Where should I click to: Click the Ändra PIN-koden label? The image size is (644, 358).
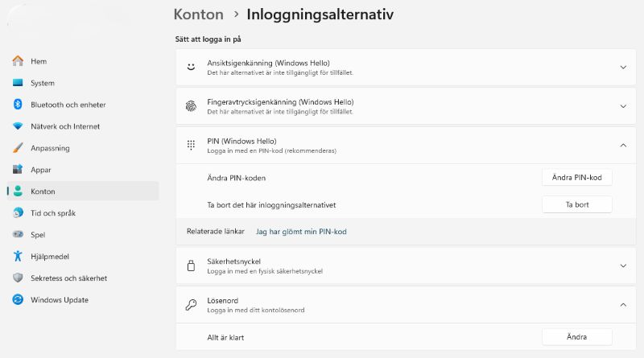(x=236, y=178)
